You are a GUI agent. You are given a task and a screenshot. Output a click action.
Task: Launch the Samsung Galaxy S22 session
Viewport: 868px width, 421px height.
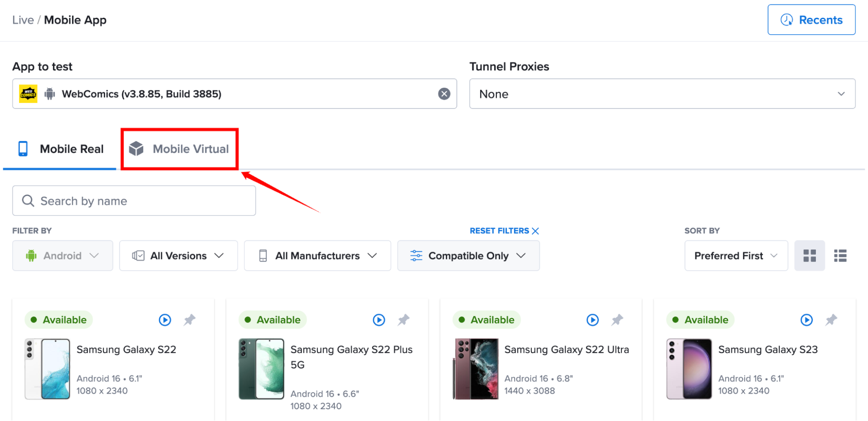point(165,320)
